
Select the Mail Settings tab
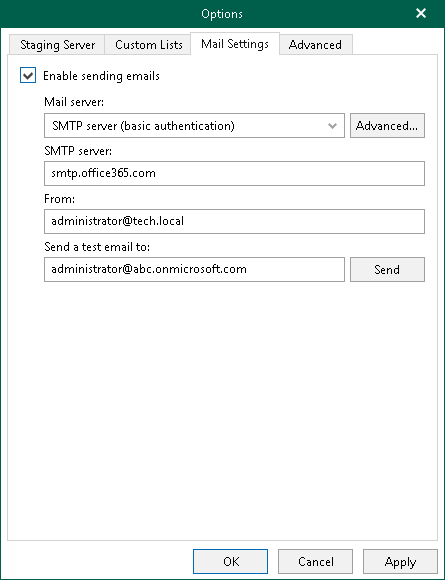(235, 44)
